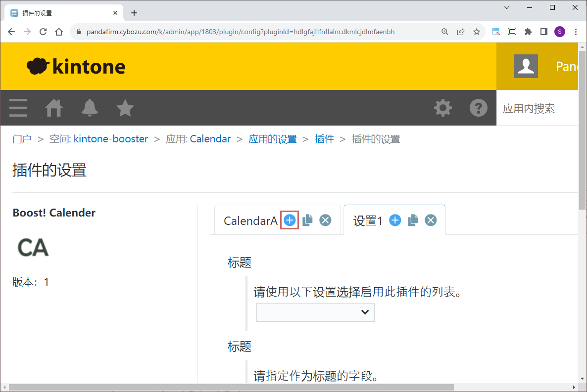Open the hamburger menu in kintone header
587x392 pixels.
[x=18, y=108]
